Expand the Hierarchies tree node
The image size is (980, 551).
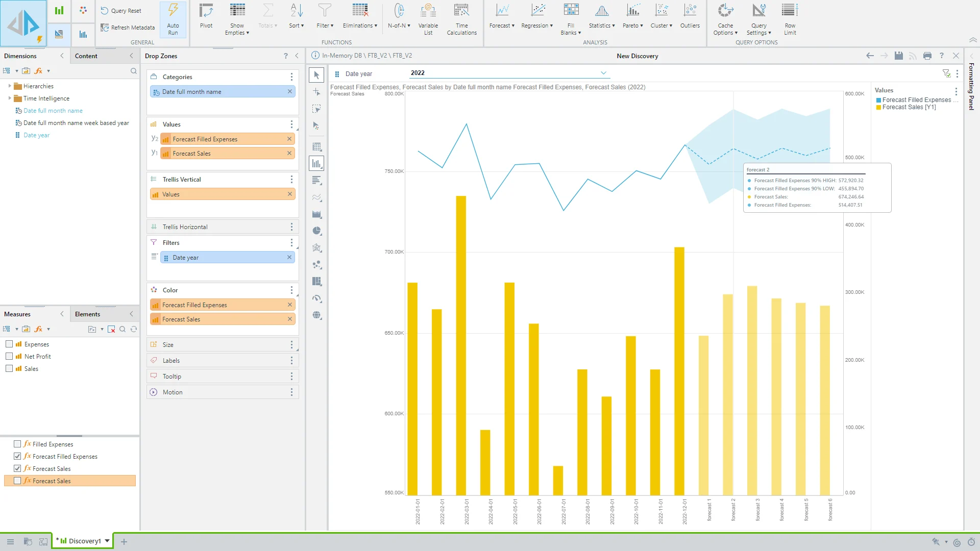pos(10,86)
